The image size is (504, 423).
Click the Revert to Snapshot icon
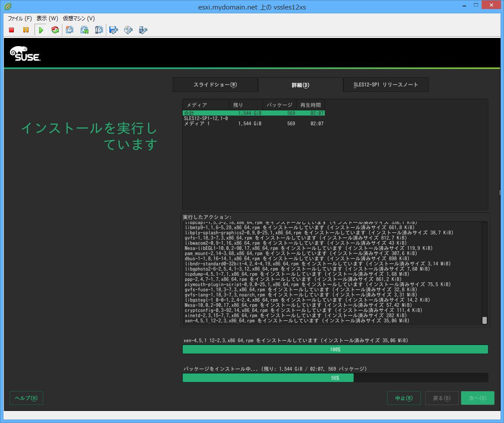(84, 30)
